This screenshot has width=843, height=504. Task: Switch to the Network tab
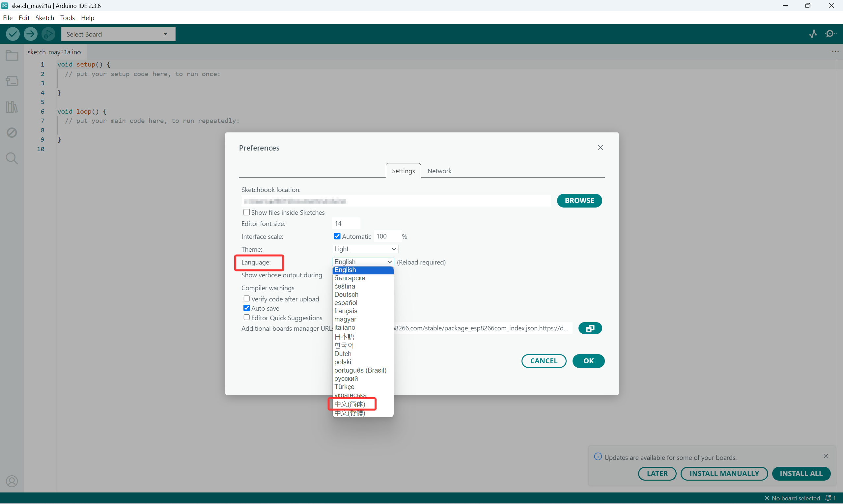pos(439,171)
